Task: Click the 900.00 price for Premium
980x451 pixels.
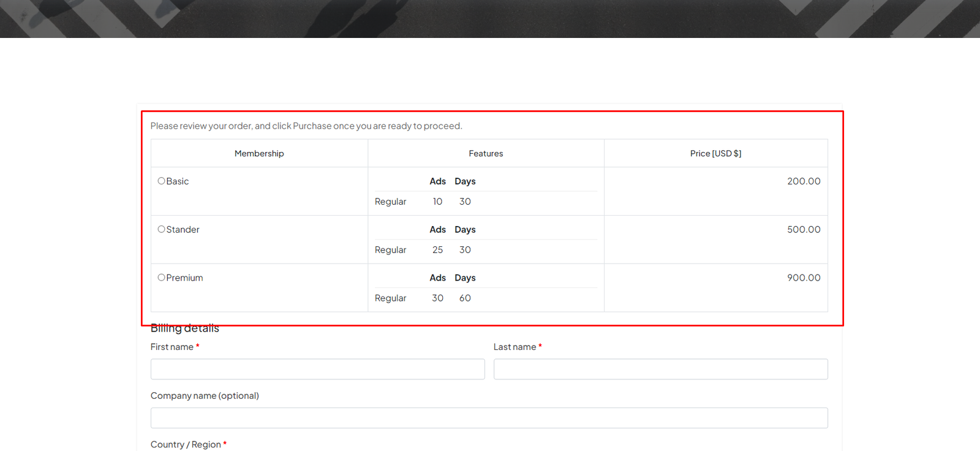Action: point(804,278)
